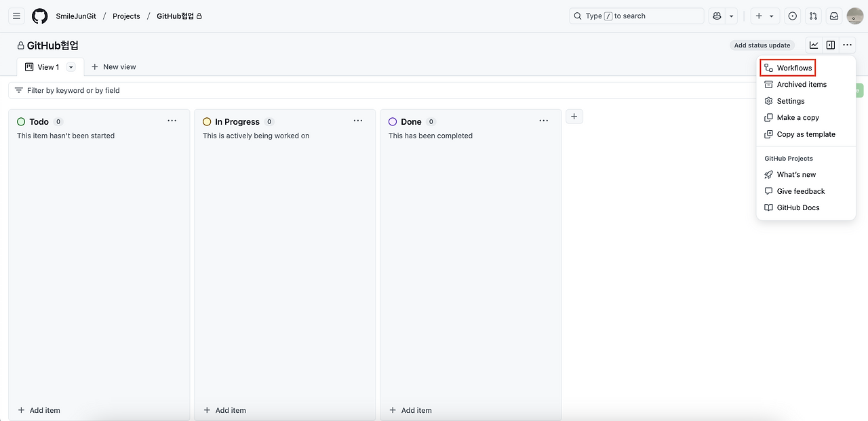The height and width of the screenshot is (421, 868).
Task: Click the purple Done status circle
Action: coord(393,122)
